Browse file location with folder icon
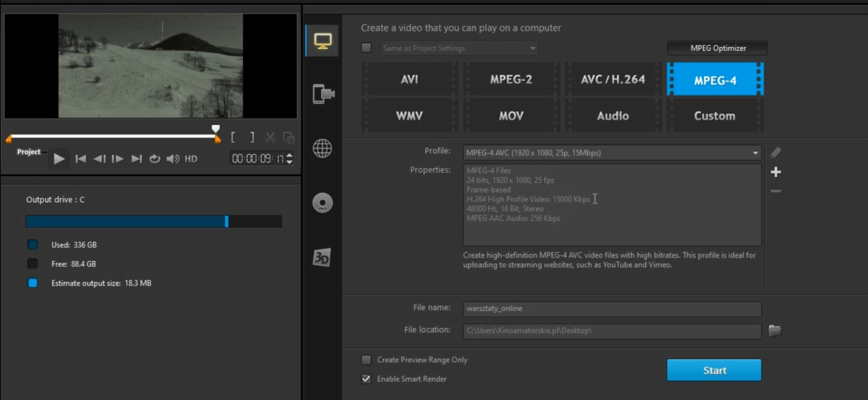Viewport: 868px width, 400px height. tap(775, 330)
